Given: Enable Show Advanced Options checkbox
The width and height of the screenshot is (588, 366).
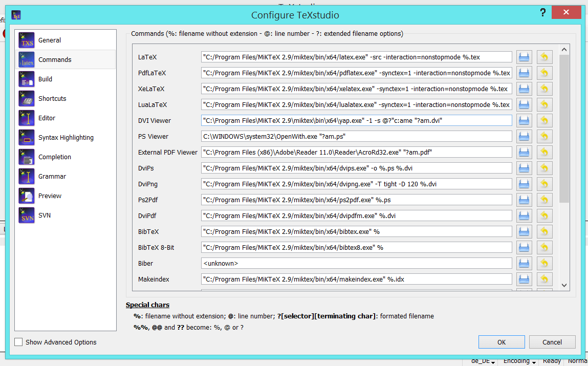Looking at the screenshot, I should click(x=18, y=342).
